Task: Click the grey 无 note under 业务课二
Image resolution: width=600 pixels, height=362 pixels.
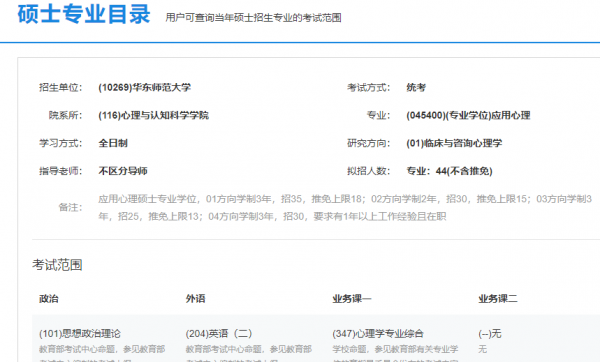Action: [483, 349]
